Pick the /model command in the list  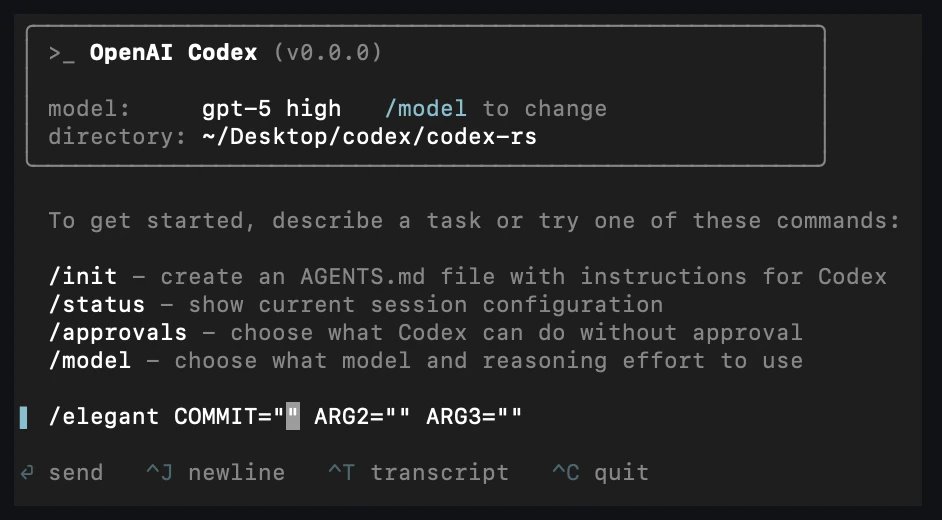pos(89,360)
